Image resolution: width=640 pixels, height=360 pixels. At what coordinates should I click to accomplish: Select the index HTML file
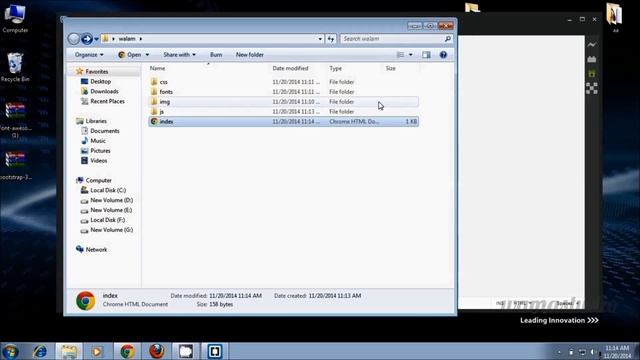tap(284, 122)
